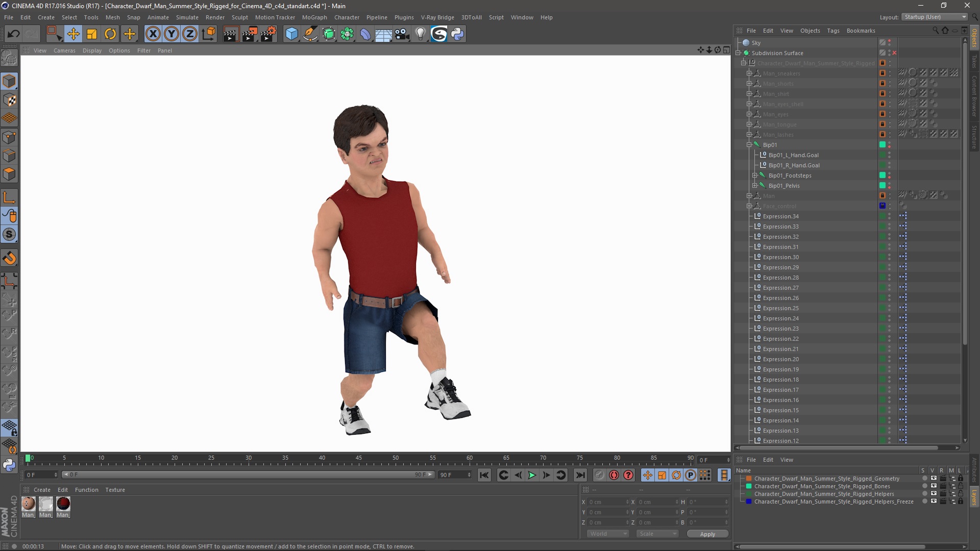Open Layer manager View menu
Image resolution: width=980 pixels, height=551 pixels.
click(x=787, y=460)
